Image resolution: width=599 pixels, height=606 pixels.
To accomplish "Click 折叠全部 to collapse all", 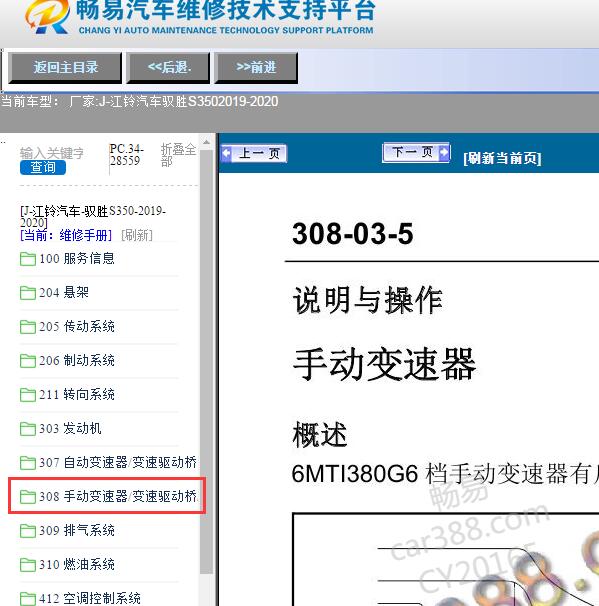I will pyautogui.click(x=178, y=155).
